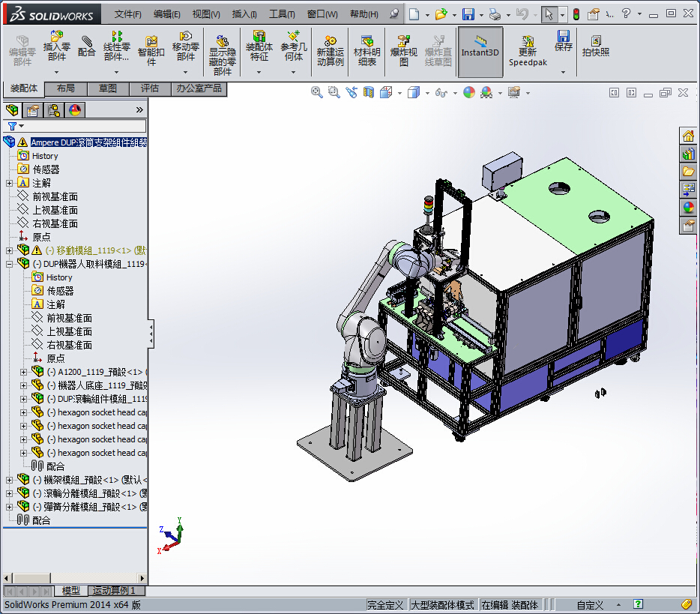Expand the manager pane tabs chevron (»)
This screenshot has width=700, height=614.
tap(139, 110)
